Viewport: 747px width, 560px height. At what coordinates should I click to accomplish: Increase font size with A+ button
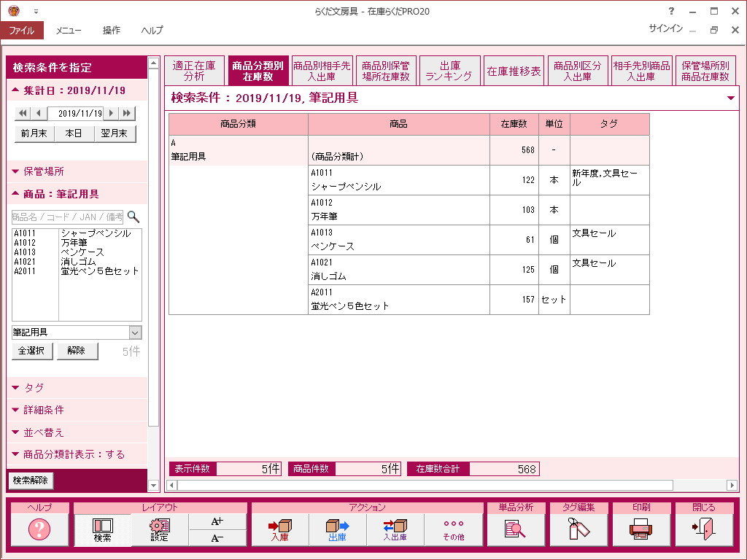pos(217,521)
